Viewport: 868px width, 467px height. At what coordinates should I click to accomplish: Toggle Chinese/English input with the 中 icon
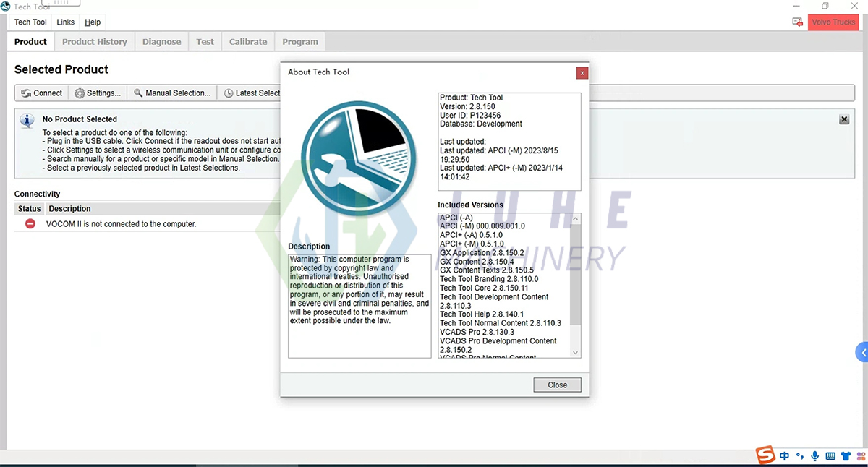click(x=784, y=455)
